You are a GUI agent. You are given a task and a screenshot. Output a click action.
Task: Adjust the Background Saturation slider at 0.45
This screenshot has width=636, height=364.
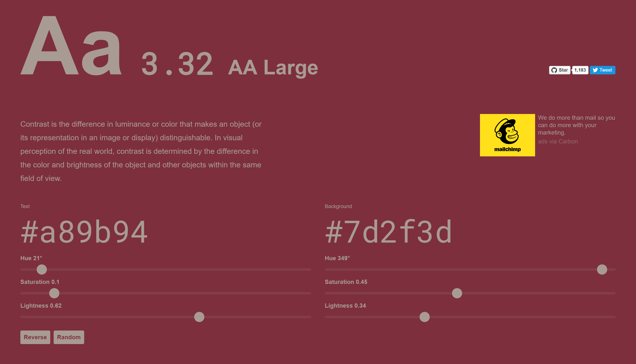pyautogui.click(x=457, y=293)
